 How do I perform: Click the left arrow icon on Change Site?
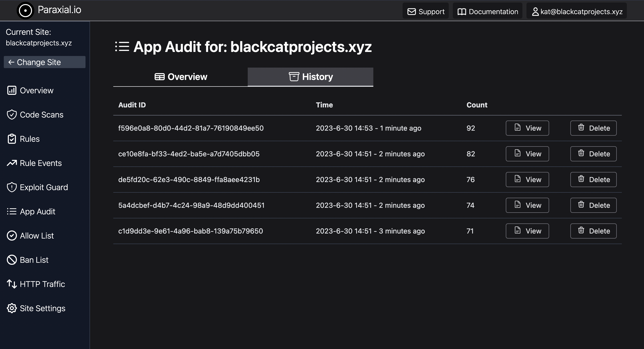point(11,62)
